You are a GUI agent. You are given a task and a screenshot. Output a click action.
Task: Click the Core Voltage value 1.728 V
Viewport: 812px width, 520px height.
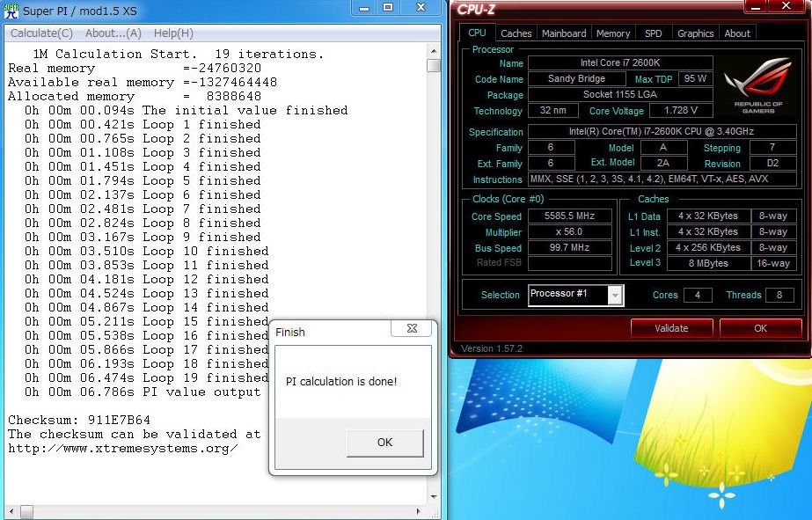(680, 111)
